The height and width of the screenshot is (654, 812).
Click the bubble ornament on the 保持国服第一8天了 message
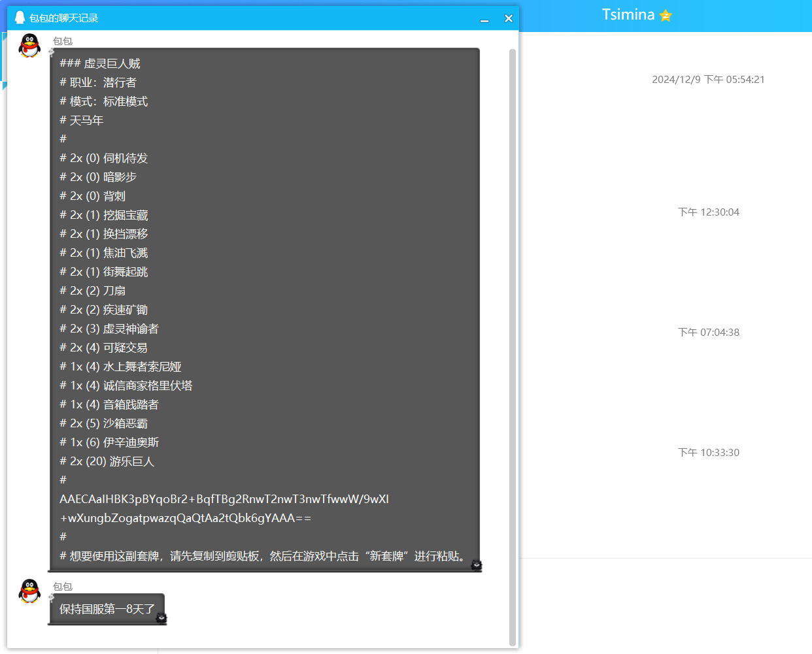click(x=161, y=617)
